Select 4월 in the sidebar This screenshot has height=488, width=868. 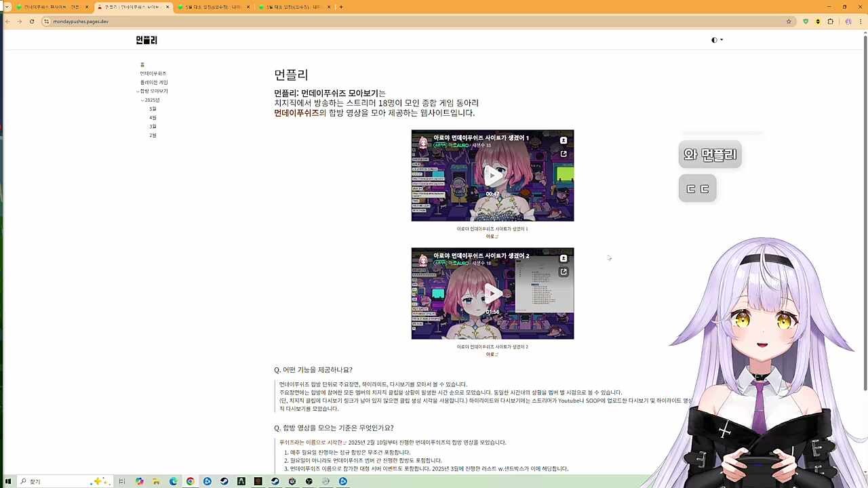point(153,117)
